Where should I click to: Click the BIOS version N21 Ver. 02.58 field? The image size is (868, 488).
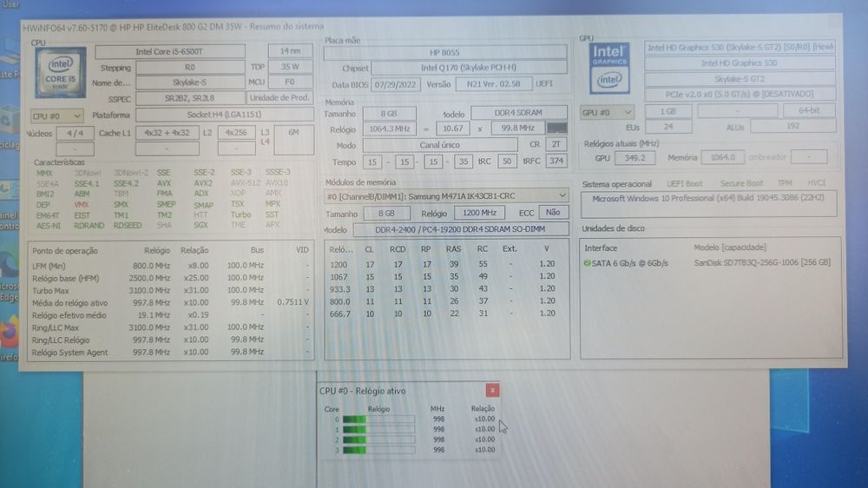[x=494, y=83]
